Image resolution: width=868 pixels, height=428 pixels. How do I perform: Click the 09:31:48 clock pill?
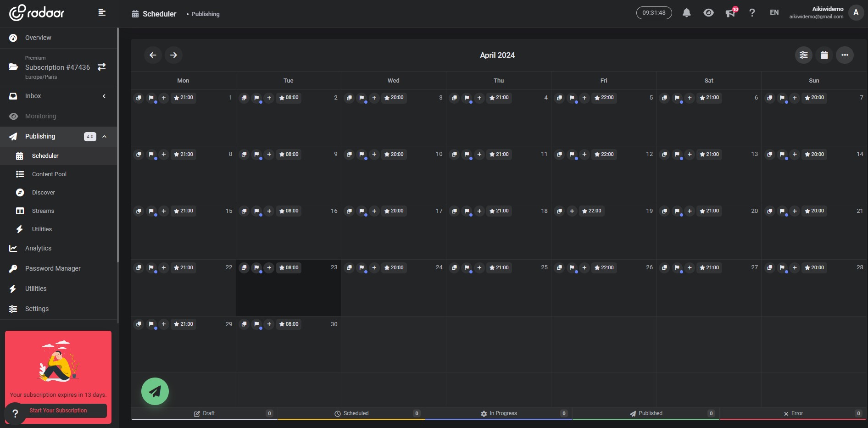point(654,13)
